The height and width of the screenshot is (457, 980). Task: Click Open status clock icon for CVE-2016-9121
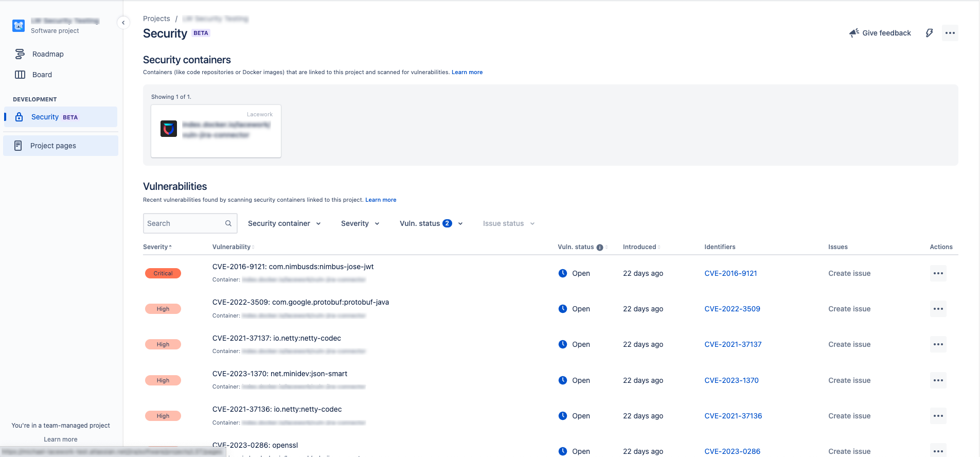[563, 273]
